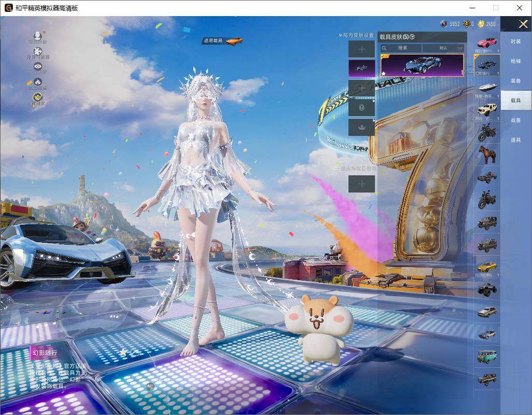532x415 pixels.
Task: Open the 道具 items tab
Action: (x=516, y=140)
